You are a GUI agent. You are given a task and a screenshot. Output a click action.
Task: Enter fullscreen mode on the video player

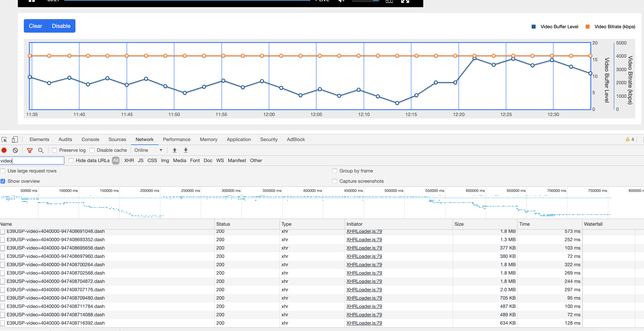[405, 1]
